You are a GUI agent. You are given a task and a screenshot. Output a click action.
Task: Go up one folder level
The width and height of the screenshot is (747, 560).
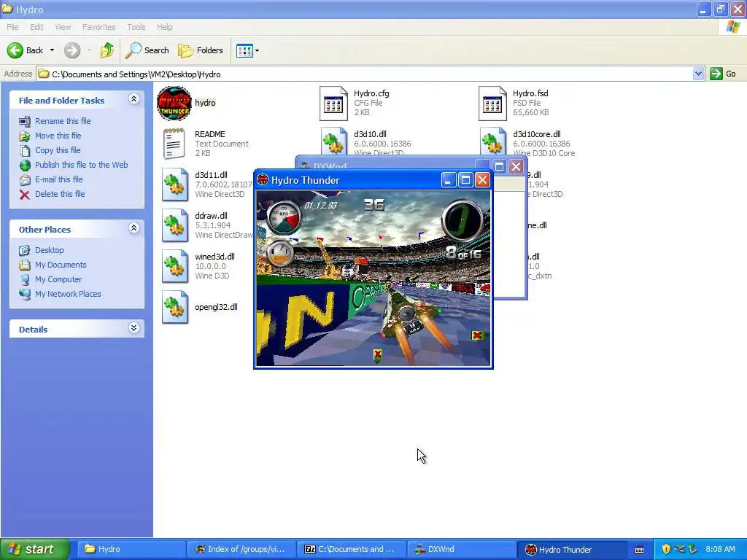107,50
